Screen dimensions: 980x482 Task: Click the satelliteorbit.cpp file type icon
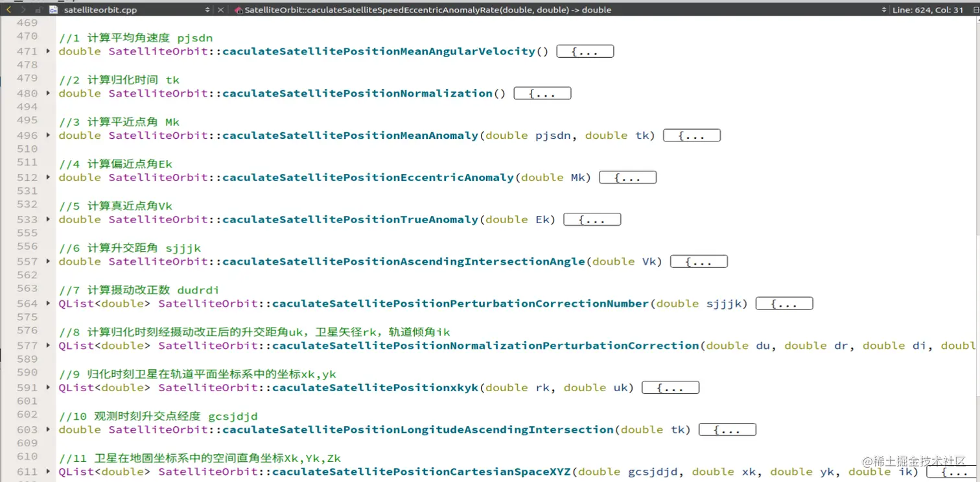tap(53, 10)
